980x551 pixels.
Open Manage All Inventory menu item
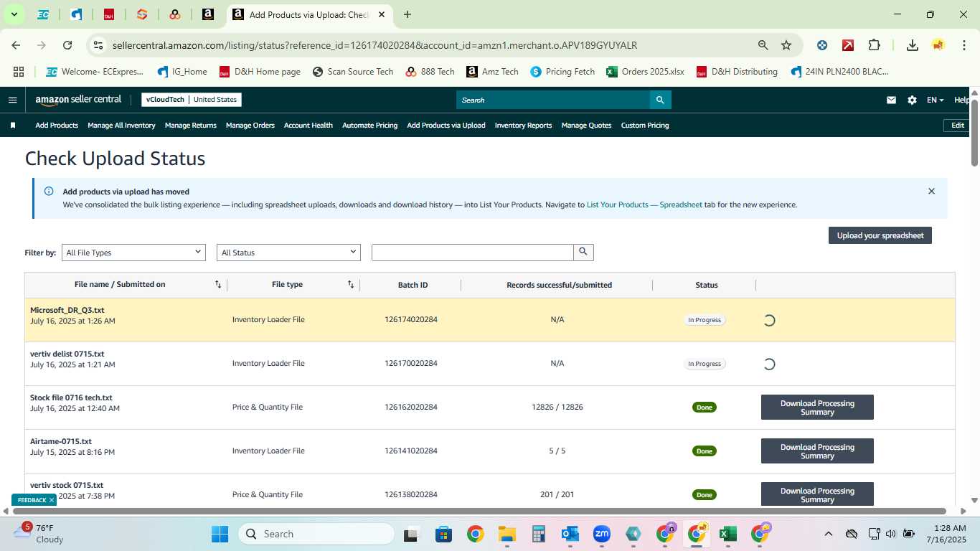click(x=121, y=125)
